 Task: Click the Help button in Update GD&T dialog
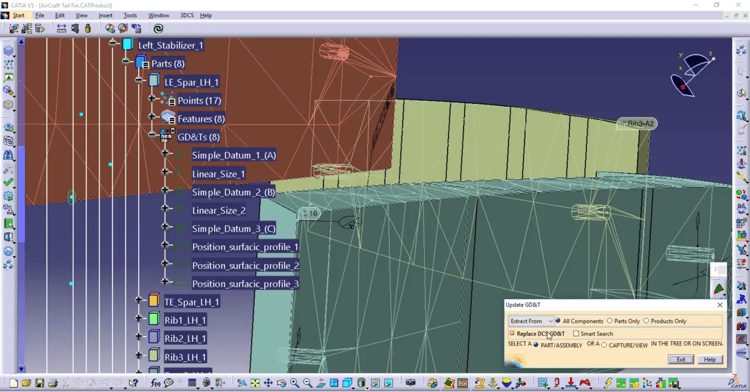point(709,359)
